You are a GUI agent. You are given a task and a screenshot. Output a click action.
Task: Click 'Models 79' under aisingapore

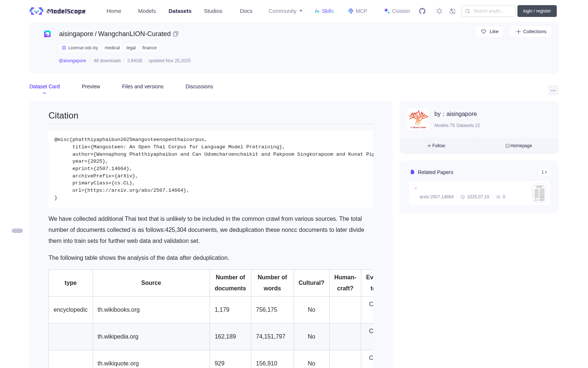tap(444, 125)
